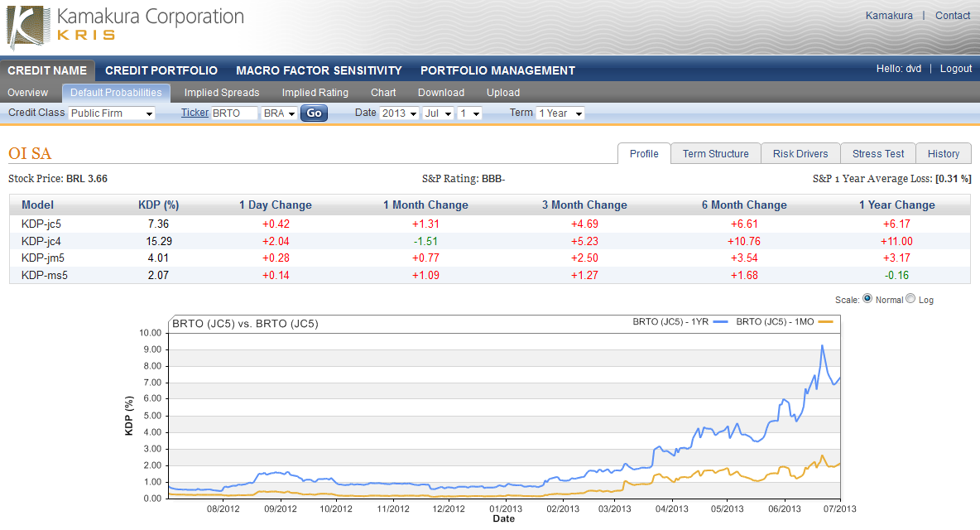The image size is (980, 530).
Task: Select the Normal scale radio button
Action: point(867,299)
